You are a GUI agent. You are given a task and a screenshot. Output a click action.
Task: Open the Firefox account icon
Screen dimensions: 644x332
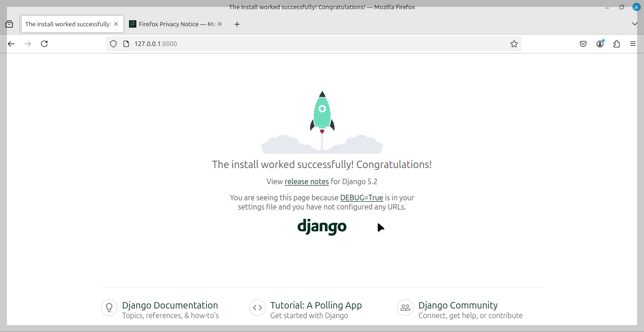pos(600,44)
